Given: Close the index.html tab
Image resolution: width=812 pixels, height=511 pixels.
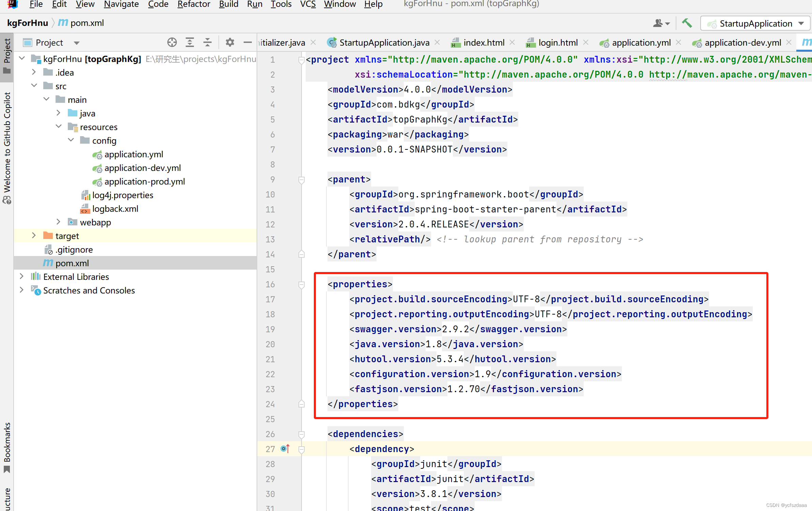Looking at the screenshot, I should coord(512,42).
